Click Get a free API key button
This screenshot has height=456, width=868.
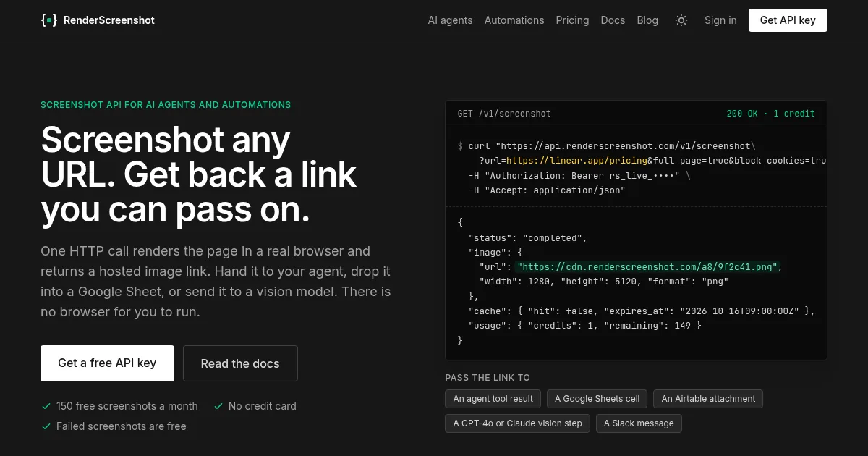click(x=107, y=363)
